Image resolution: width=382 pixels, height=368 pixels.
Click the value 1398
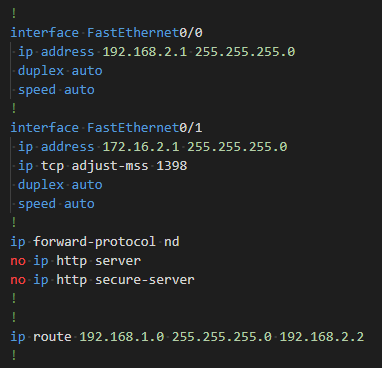tap(172, 166)
